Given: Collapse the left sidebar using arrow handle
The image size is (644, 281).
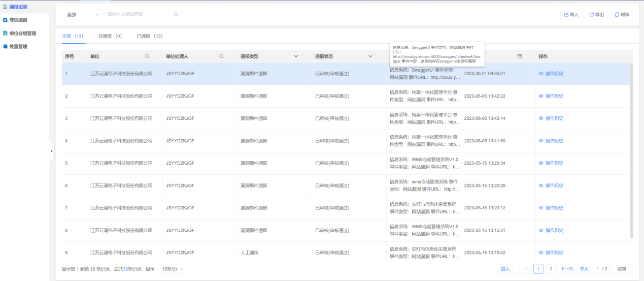Looking at the screenshot, I should (x=51, y=151).
